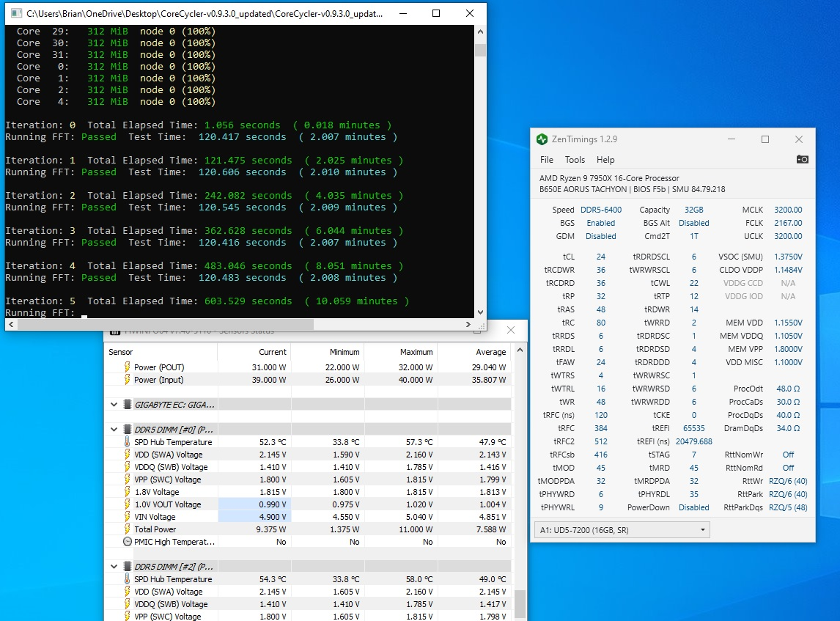Click the Core 31 line in console
Screen dimensions: 840x621
pyautogui.click(x=116, y=55)
